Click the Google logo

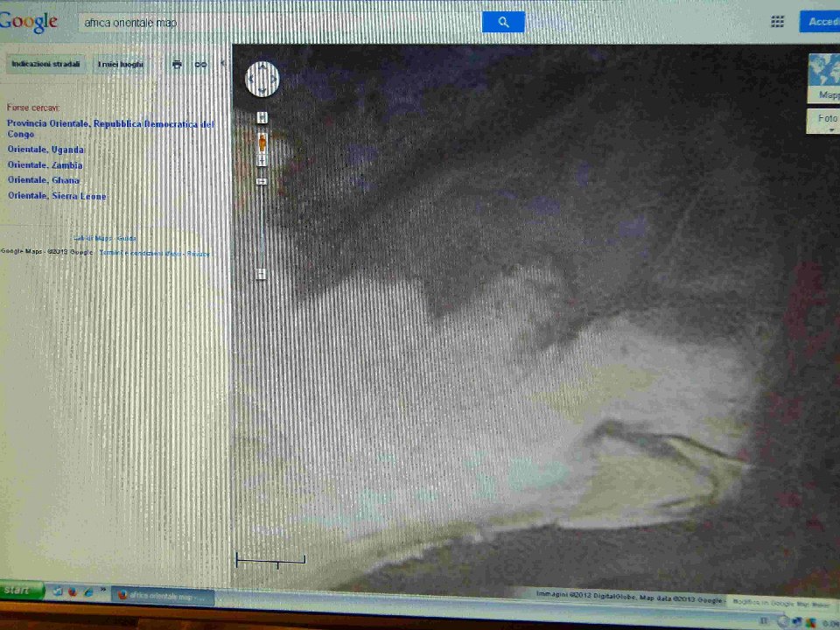point(28,22)
